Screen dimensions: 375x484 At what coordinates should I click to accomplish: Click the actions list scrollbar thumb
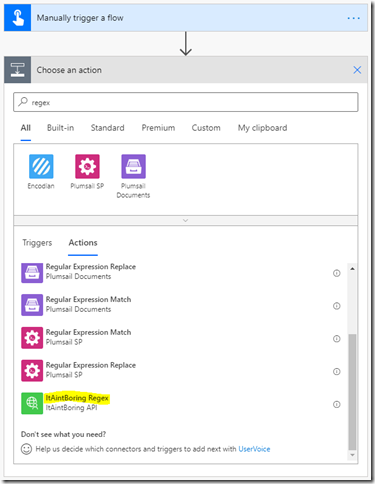click(352, 392)
